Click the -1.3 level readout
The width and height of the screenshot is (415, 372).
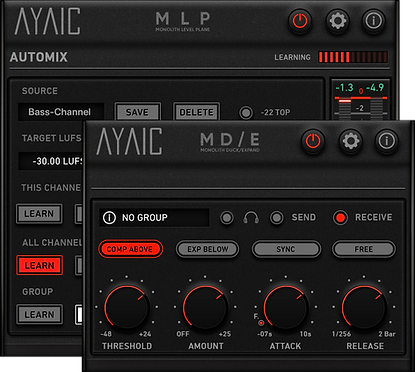point(345,88)
